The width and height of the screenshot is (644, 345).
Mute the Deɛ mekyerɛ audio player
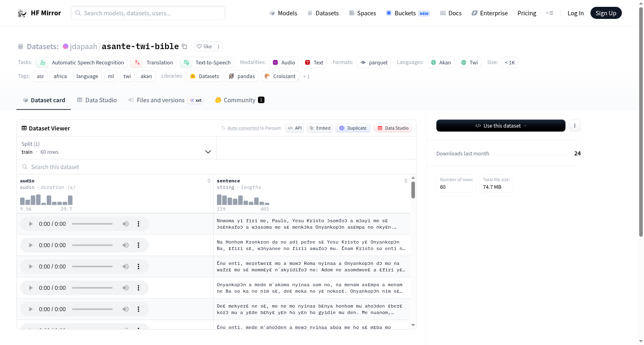126,309
